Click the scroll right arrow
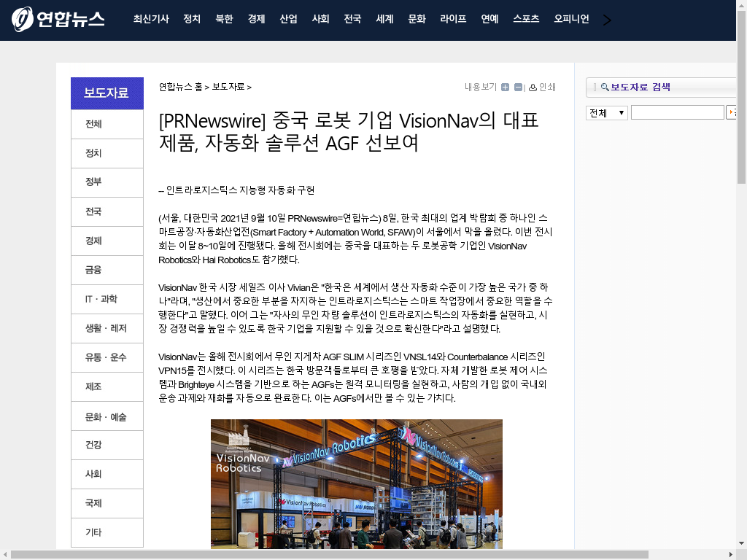The image size is (747, 560). click(x=731, y=555)
